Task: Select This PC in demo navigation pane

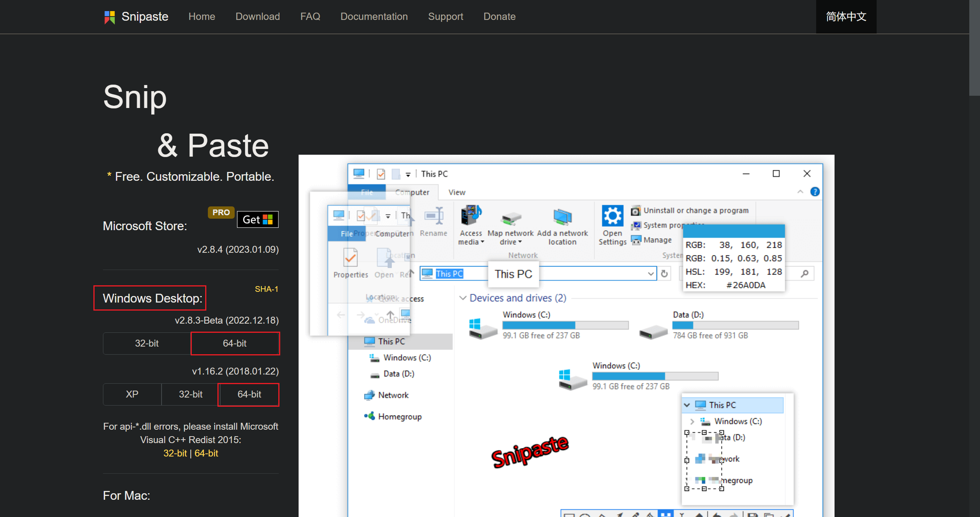Action: (401, 342)
